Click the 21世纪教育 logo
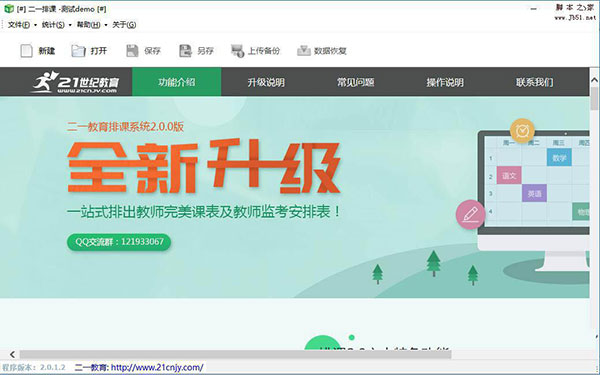The height and width of the screenshot is (375, 600). coord(75,82)
